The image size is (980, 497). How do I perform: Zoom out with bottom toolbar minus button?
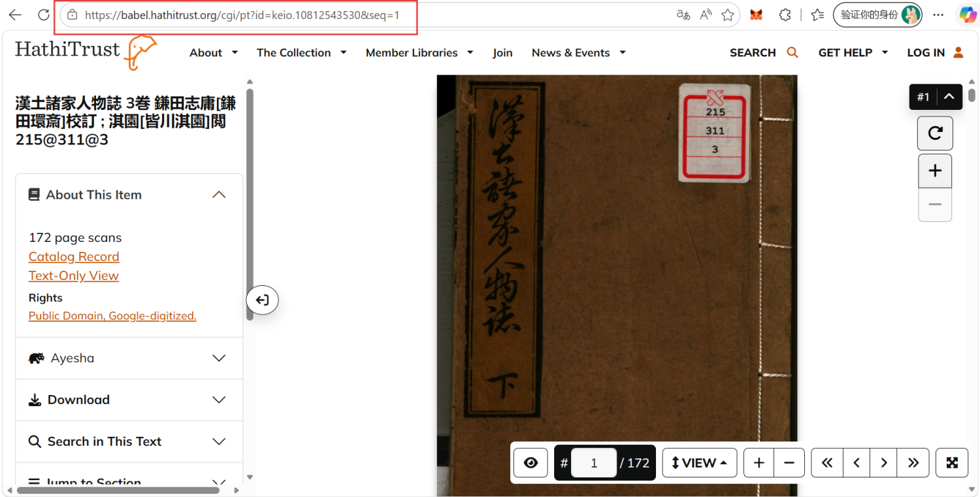tap(789, 463)
